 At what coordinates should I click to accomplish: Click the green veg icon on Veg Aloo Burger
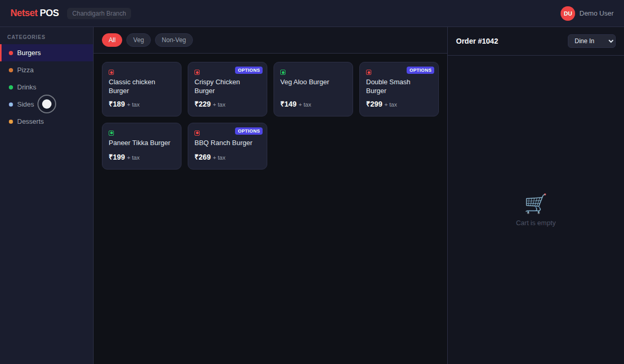(x=283, y=72)
